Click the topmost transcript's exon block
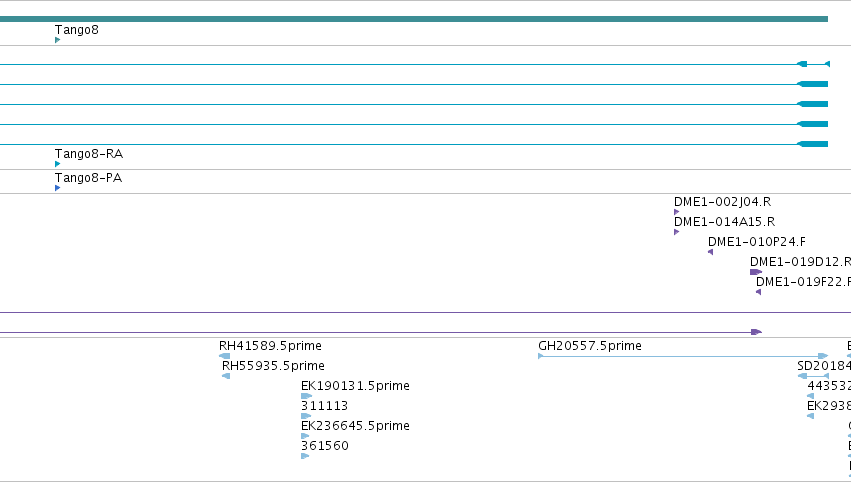 pyautogui.click(x=802, y=64)
